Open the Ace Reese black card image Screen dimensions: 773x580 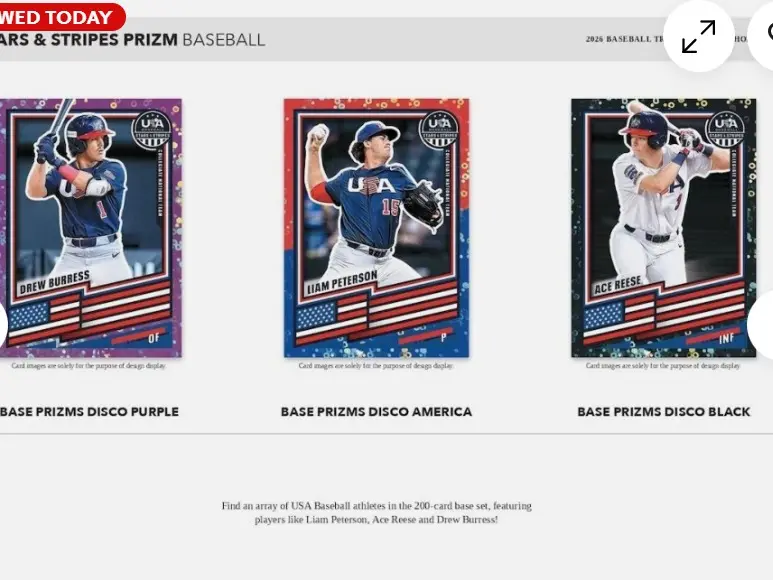pos(664,228)
